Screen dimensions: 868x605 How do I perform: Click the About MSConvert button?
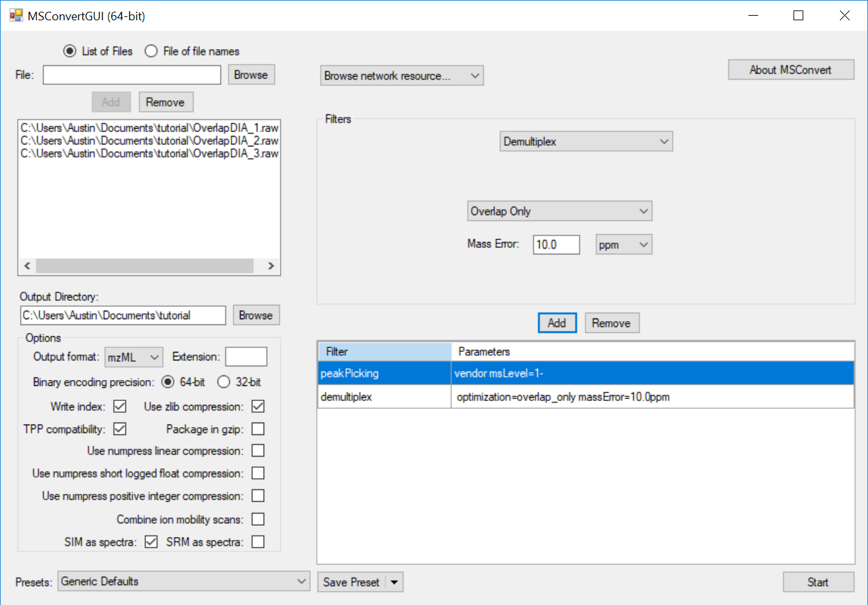point(790,70)
